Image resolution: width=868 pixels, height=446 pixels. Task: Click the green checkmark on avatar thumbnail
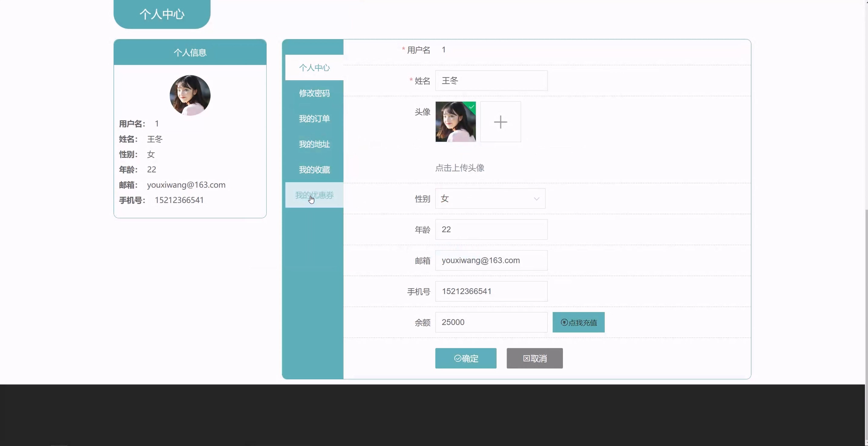tap(472, 107)
